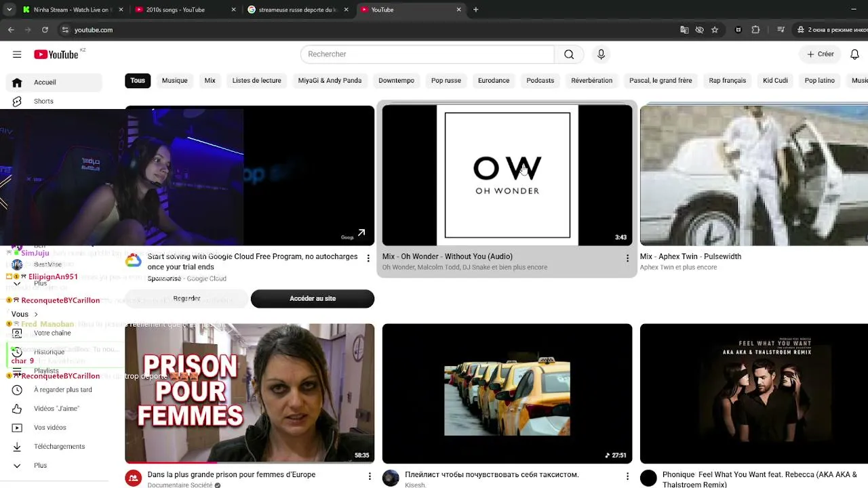Click the magnifier search button
The width and height of the screenshot is (868, 488).
(x=569, y=54)
